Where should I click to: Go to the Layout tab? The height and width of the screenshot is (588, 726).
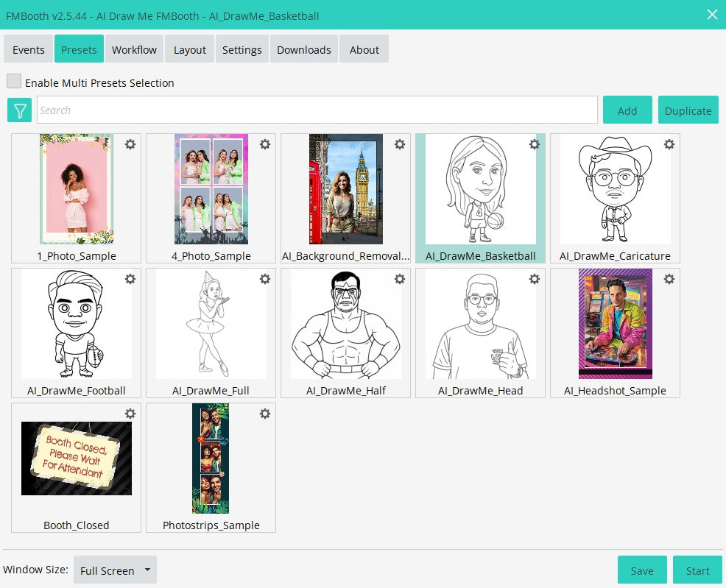pos(190,49)
